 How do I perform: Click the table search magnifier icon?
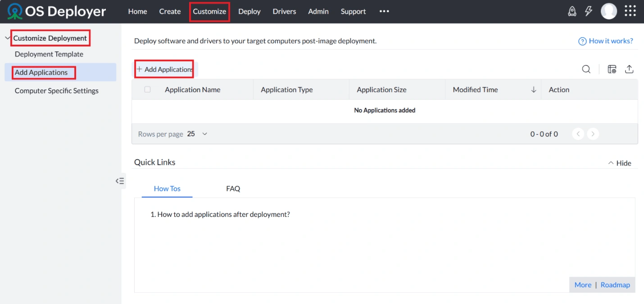point(586,69)
